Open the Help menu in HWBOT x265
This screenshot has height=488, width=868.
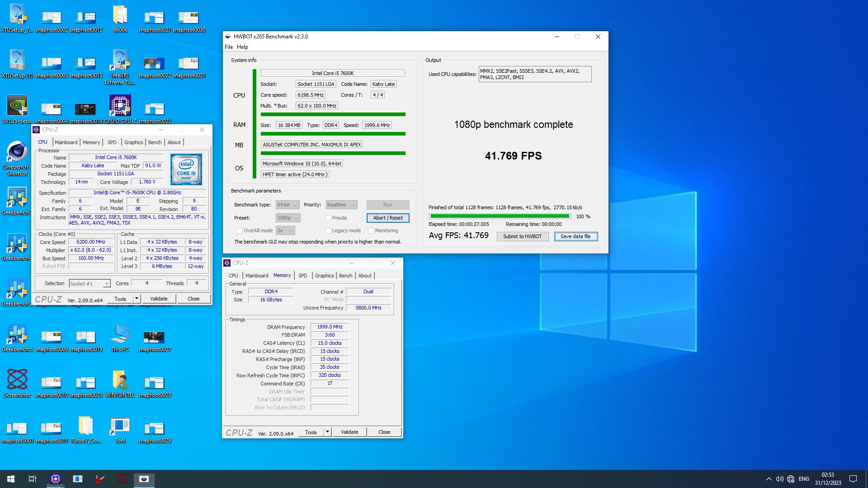(x=242, y=47)
